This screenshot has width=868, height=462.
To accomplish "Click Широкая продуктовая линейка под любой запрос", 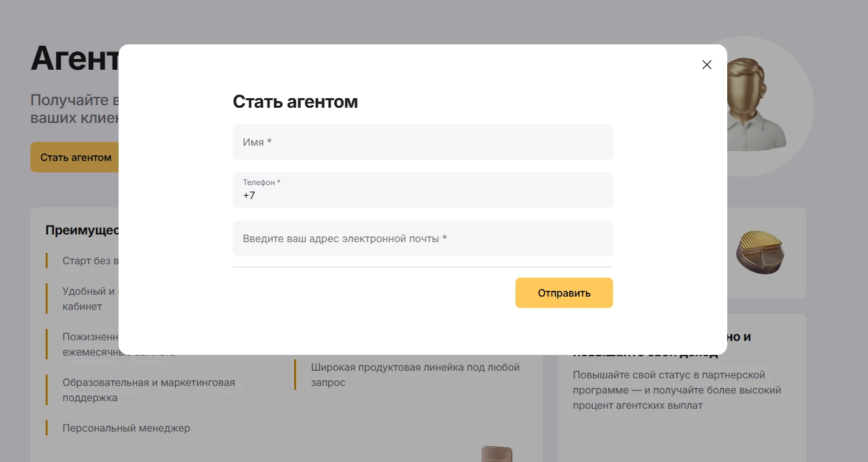I will pyautogui.click(x=415, y=375).
